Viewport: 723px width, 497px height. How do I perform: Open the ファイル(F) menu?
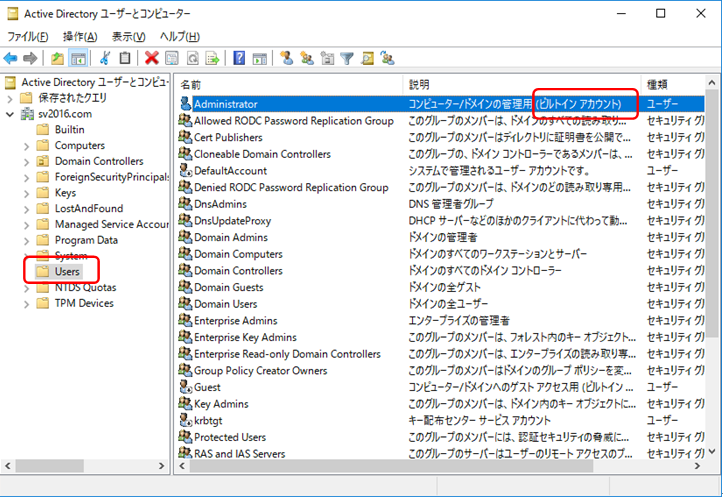[28, 36]
